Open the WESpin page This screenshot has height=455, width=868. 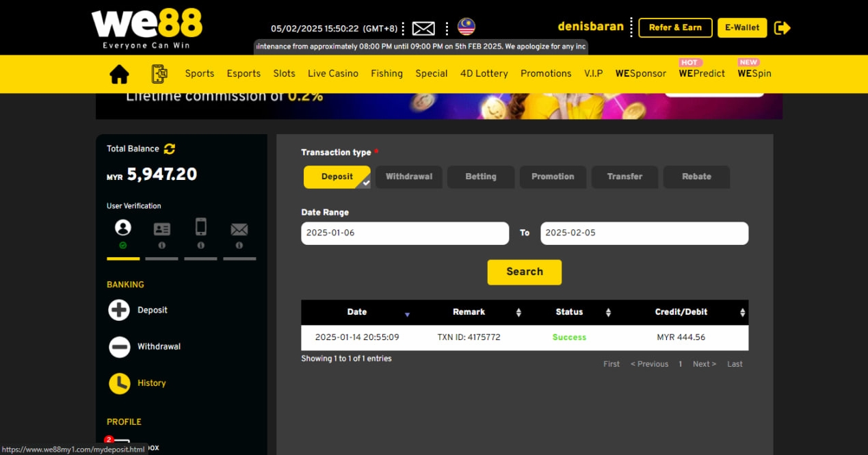click(754, 74)
